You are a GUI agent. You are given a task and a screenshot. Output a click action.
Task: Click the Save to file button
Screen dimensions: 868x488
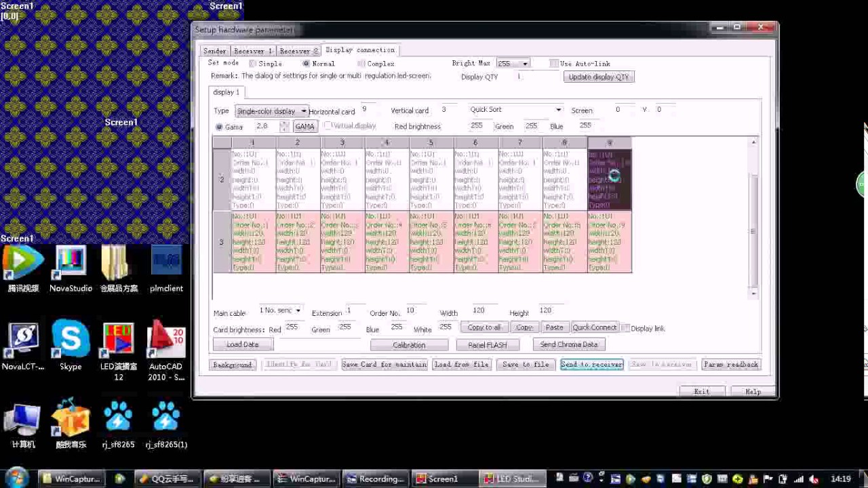pyautogui.click(x=526, y=365)
